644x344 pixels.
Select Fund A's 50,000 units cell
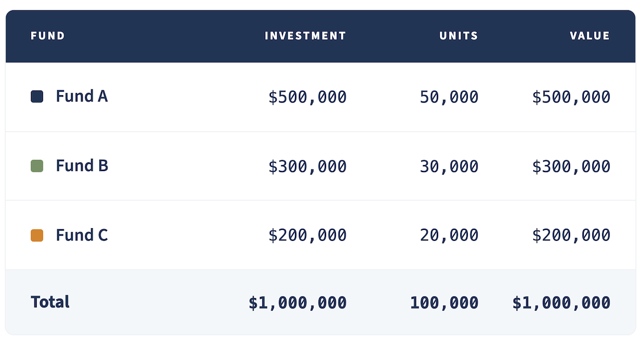pyautogui.click(x=449, y=97)
